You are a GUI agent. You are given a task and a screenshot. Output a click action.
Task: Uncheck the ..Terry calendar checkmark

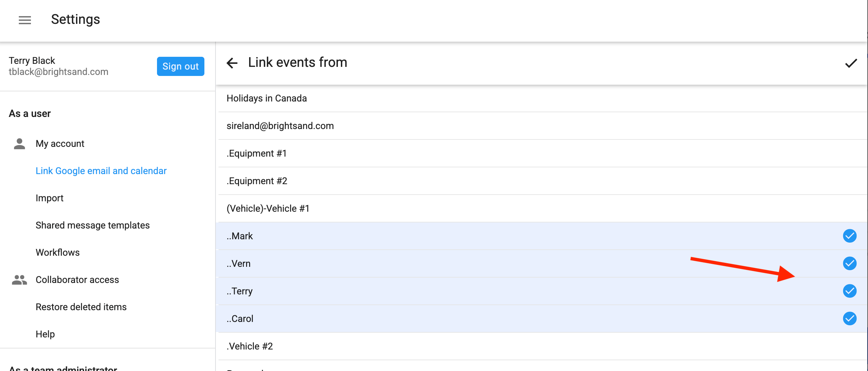[x=850, y=291]
